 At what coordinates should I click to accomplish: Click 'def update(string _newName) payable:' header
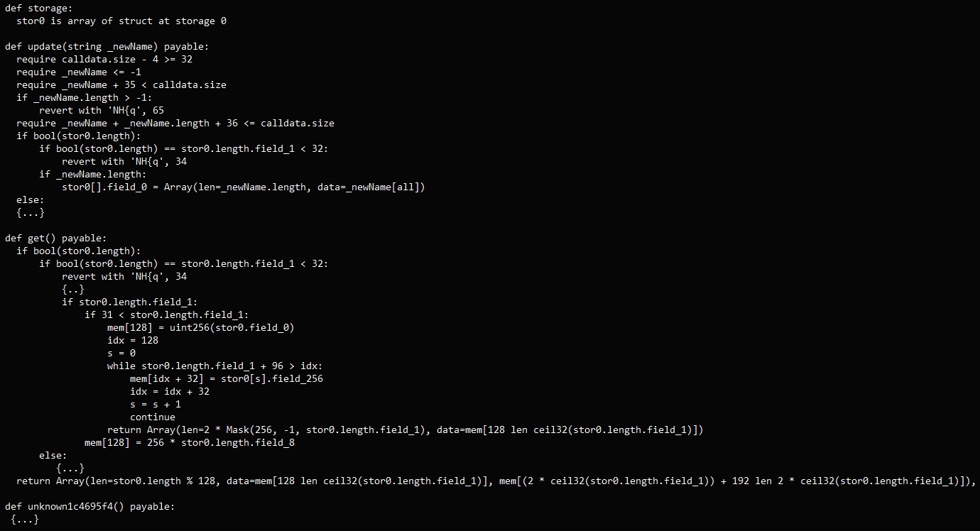click(x=107, y=47)
